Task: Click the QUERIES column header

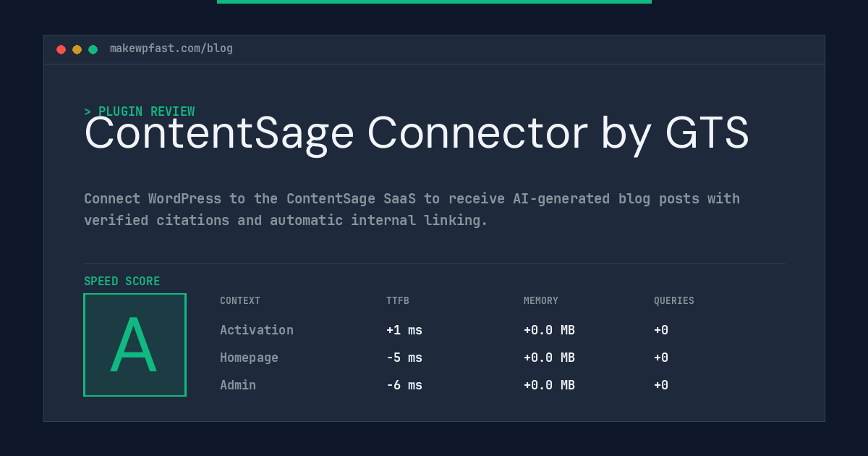Action: [674, 300]
